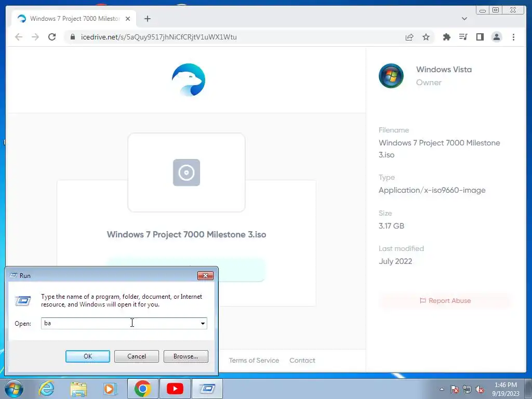Open Chrome profile avatar menu

(496, 37)
